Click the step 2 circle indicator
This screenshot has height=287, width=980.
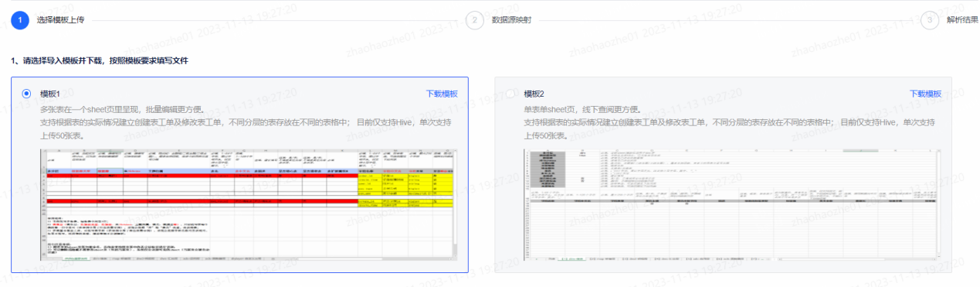pyautogui.click(x=474, y=19)
